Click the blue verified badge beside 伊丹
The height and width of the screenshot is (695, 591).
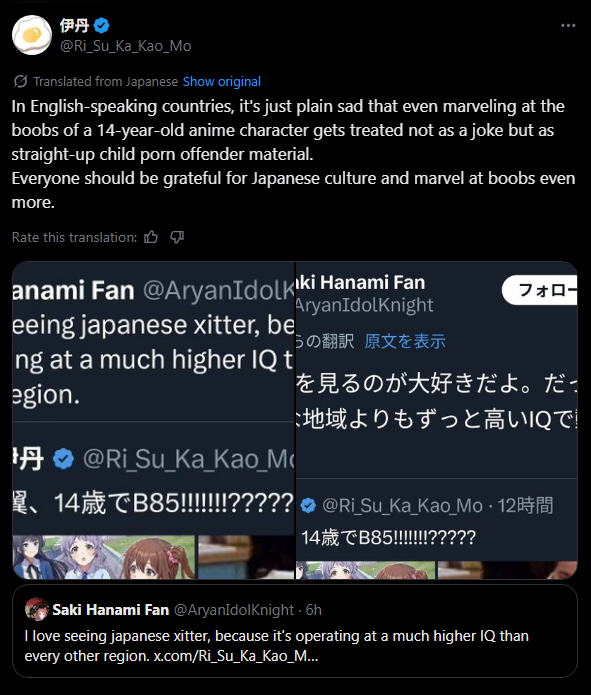coord(102,26)
